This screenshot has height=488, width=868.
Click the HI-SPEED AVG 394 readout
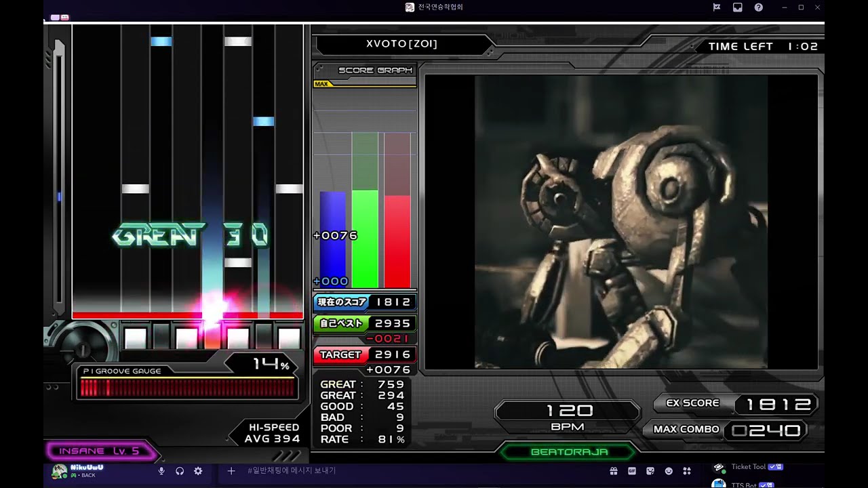tap(272, 433)
